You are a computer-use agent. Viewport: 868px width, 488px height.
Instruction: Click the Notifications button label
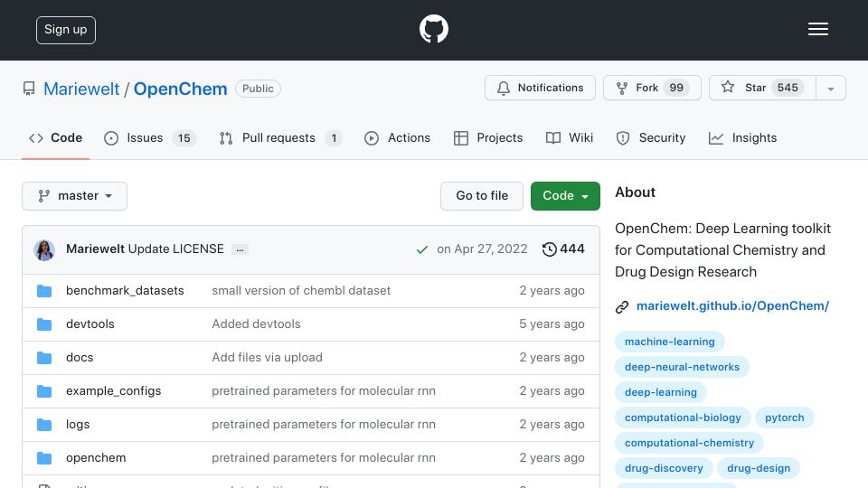pos(551,88)
